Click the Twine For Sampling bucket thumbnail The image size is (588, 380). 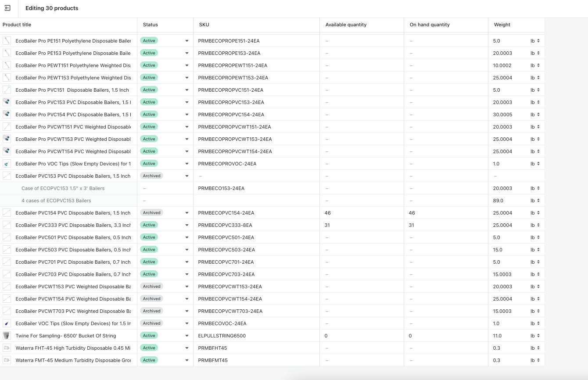point(7,336)
